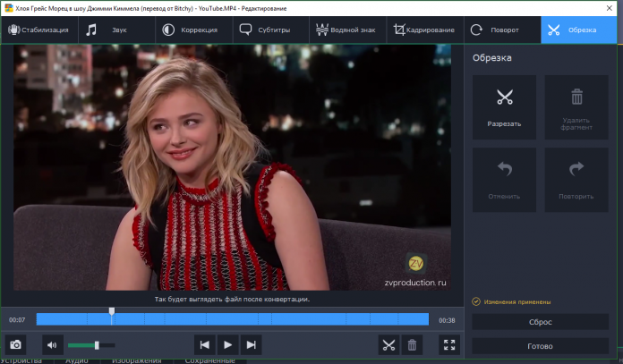Open the Стабилизация tab

(39, 30)
